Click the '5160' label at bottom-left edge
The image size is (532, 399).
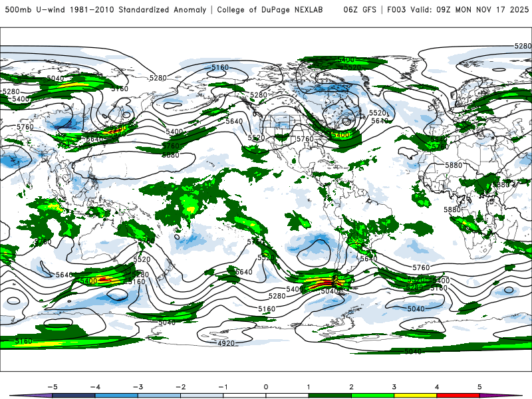(x=23, y=341)
